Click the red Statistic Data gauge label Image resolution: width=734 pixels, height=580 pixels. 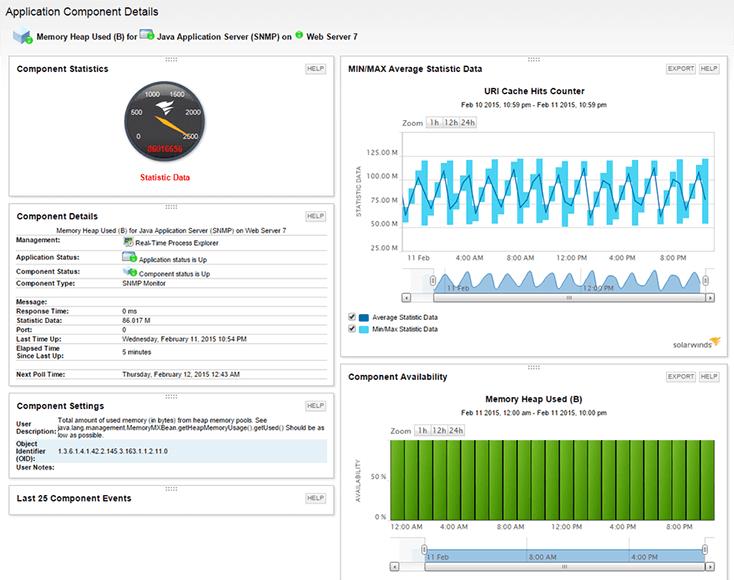coord(165,177)
